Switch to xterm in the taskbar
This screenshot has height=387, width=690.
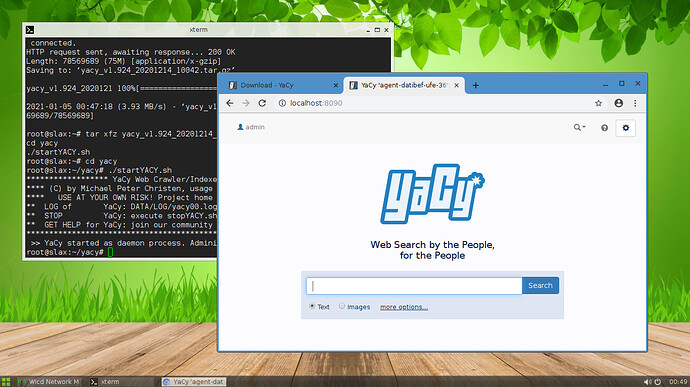pyautogui.click(x=121, y=382)
